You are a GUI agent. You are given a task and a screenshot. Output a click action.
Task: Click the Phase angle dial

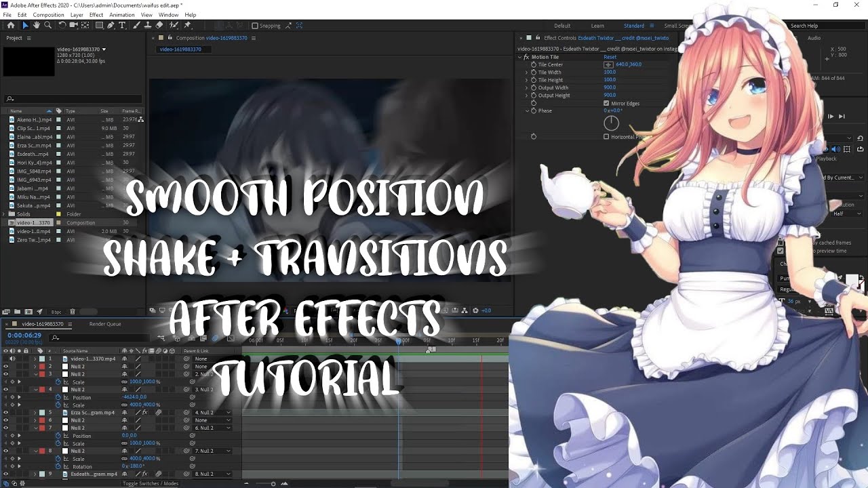611,123
